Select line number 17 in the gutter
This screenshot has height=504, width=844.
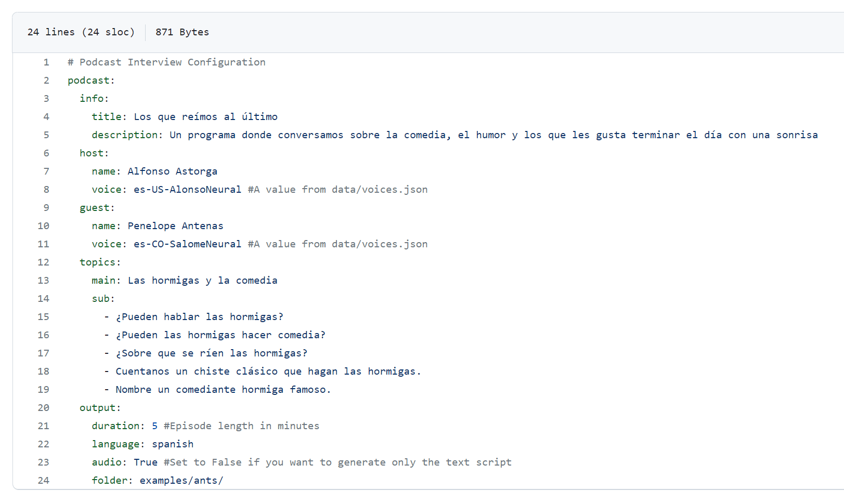pos(44,353)
